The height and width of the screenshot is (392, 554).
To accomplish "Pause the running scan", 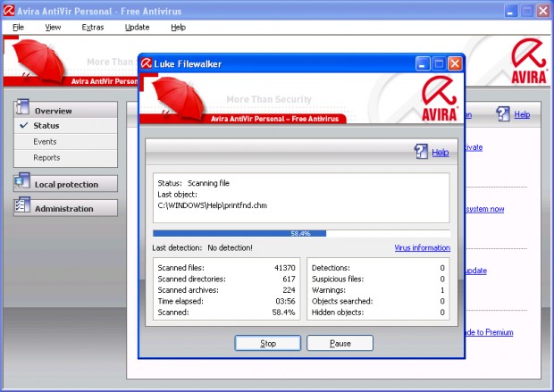I will pos(340,343).
